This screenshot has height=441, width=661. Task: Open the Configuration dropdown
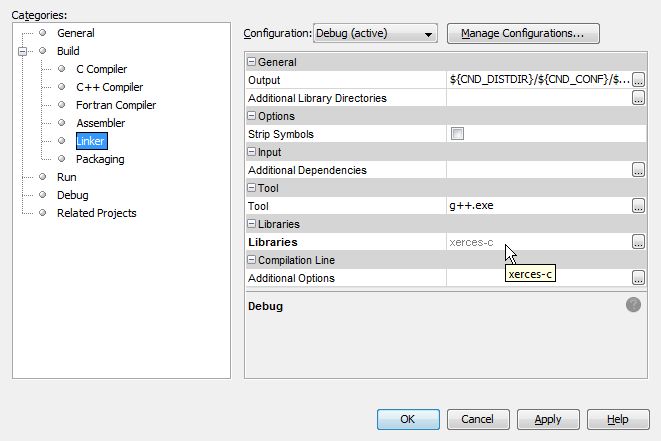[x=376, y=34]
